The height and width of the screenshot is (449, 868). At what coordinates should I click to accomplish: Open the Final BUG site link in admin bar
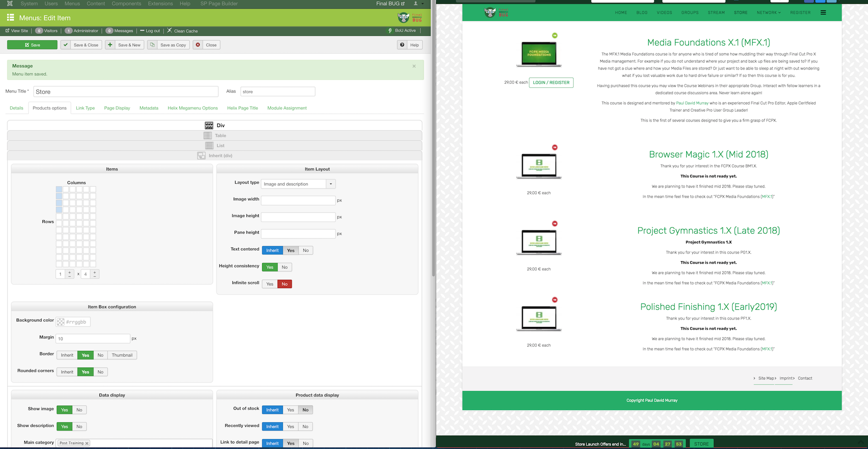[391, 4]
